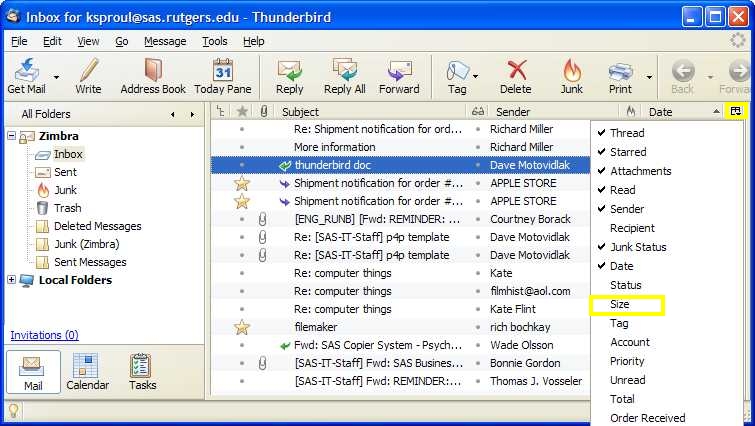Image resolution: width=755 pixels, height=426 pixels.
Task: Reply to the selected message
Action: 289,76
